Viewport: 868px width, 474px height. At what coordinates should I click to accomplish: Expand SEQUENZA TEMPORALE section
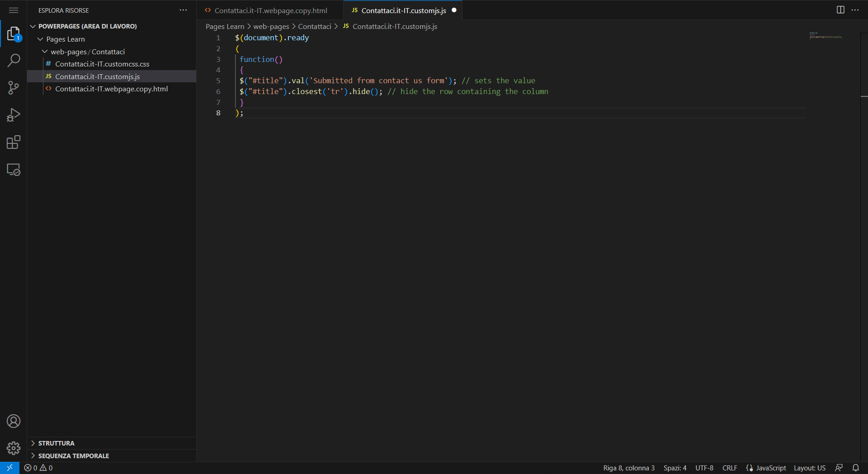[x=74, y=455]
